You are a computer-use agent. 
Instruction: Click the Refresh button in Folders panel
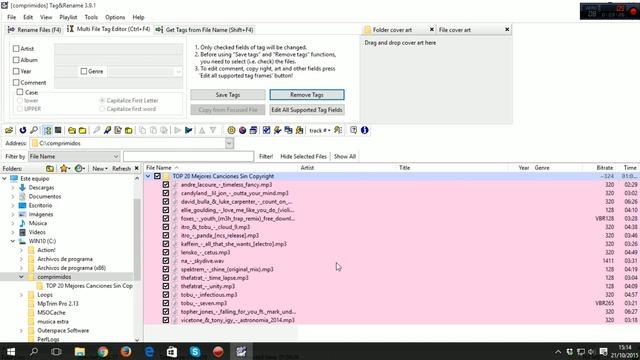[x=121, y=168]
